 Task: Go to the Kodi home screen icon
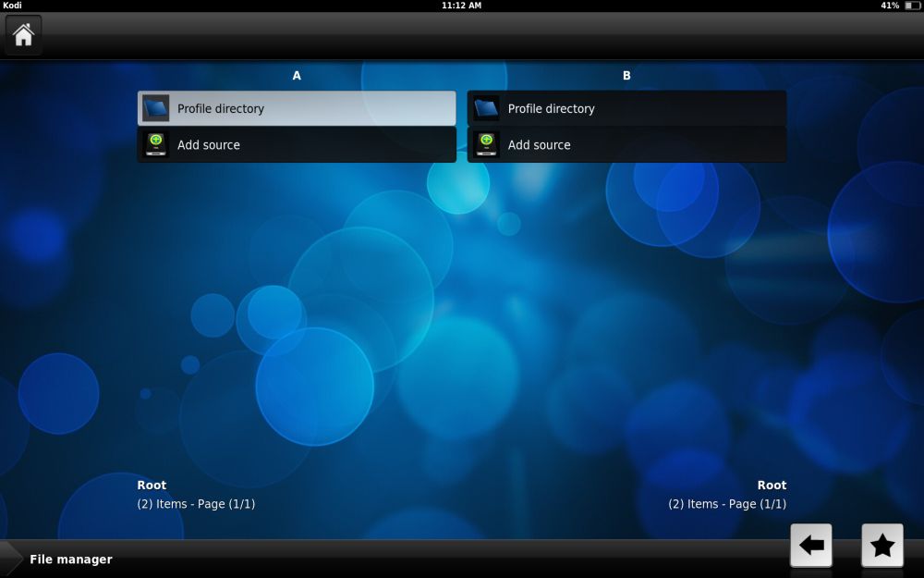pyautogui.click(x=24, y=35)
